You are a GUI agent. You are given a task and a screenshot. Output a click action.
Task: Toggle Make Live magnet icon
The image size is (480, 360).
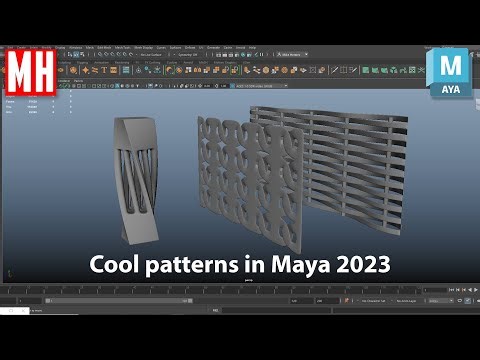(131, 54)
